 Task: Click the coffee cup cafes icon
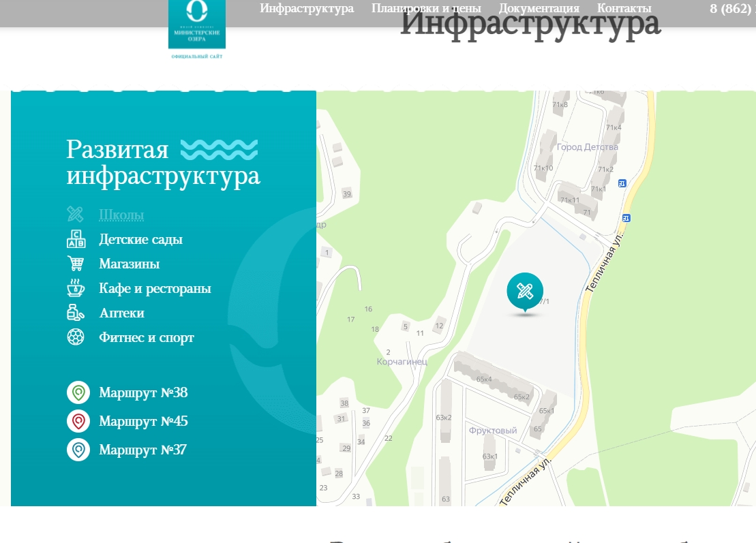coord(76,288)
